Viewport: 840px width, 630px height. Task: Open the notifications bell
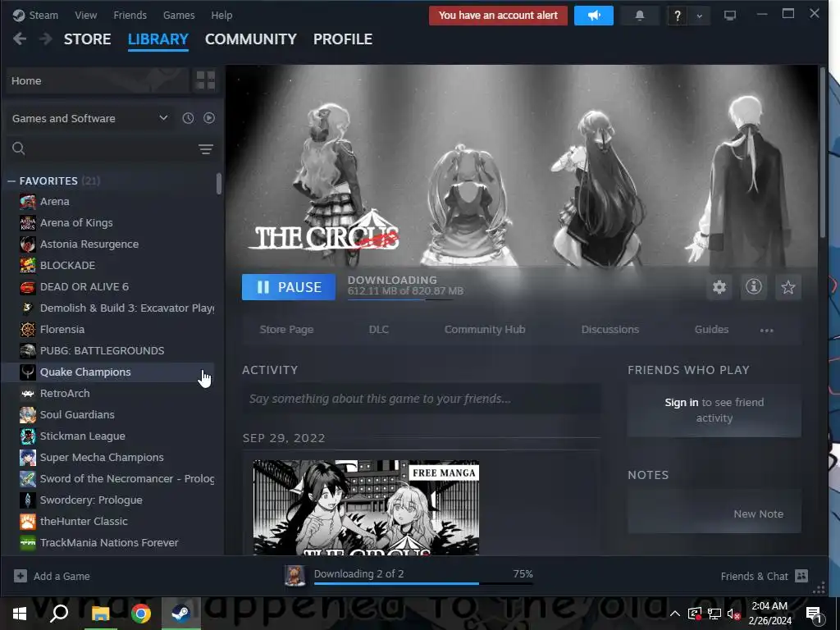point(639,16)
